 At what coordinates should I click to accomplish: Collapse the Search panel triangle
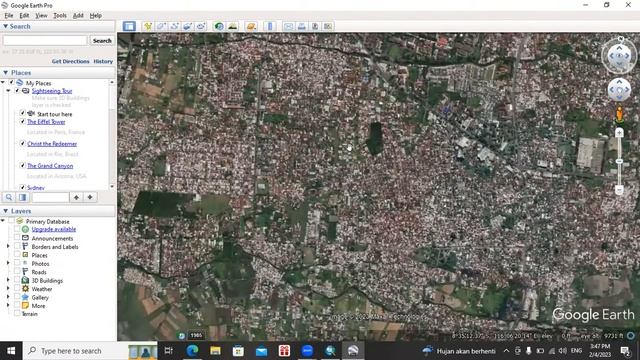click(x=5, y=26)
